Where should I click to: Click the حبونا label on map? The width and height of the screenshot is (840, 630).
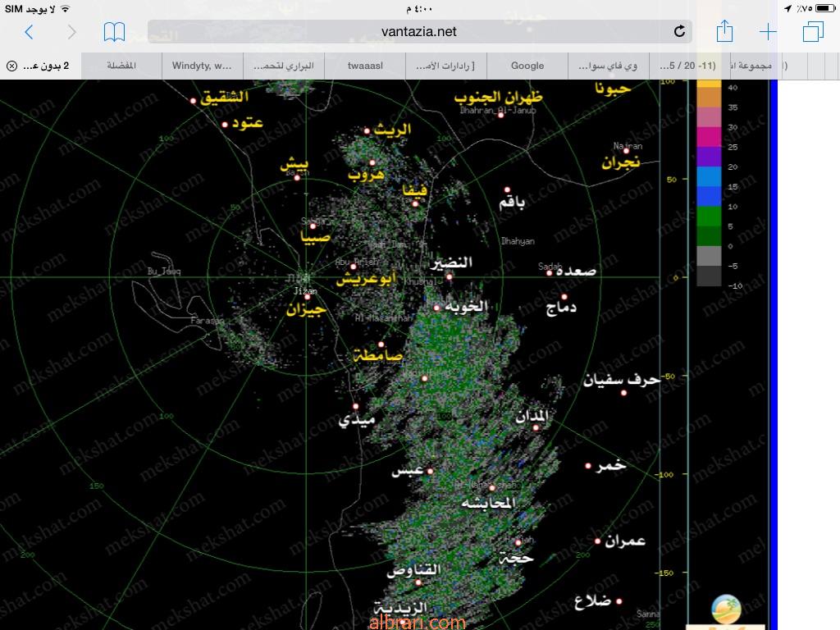tap(613, 89)
